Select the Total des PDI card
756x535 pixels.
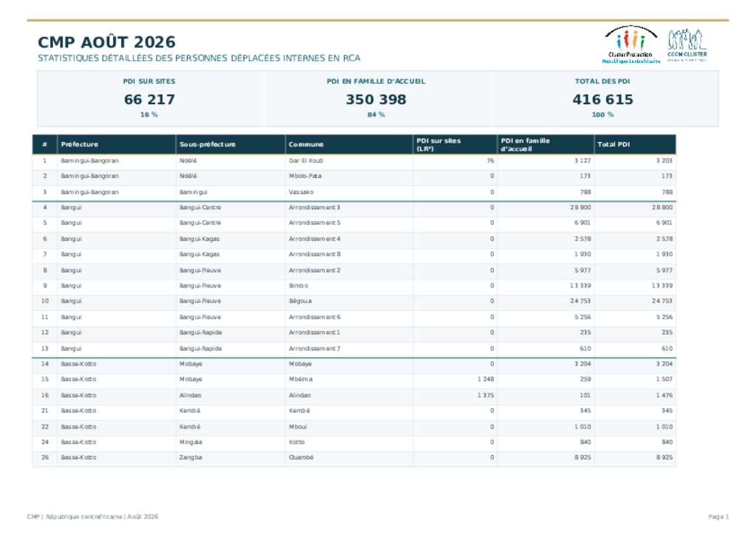click(x=602, y=98)
